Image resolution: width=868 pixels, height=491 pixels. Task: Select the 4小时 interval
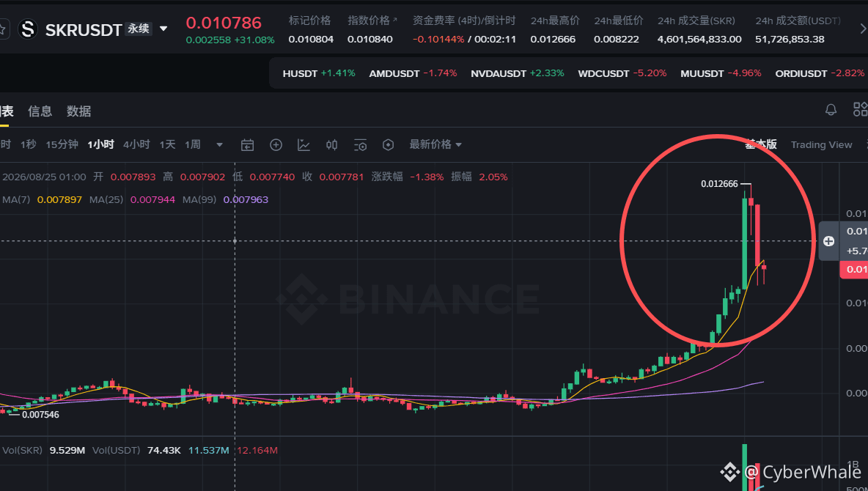(x=136, y=144)
